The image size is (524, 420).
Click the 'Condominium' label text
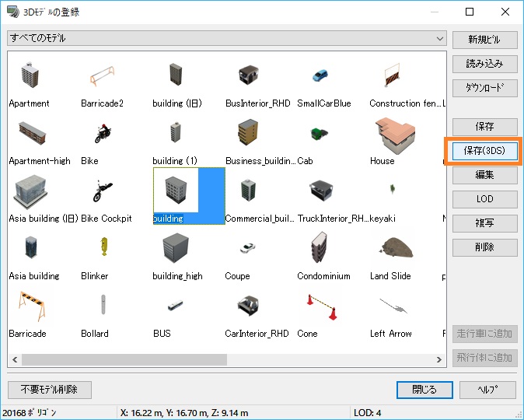pos(323,276)
